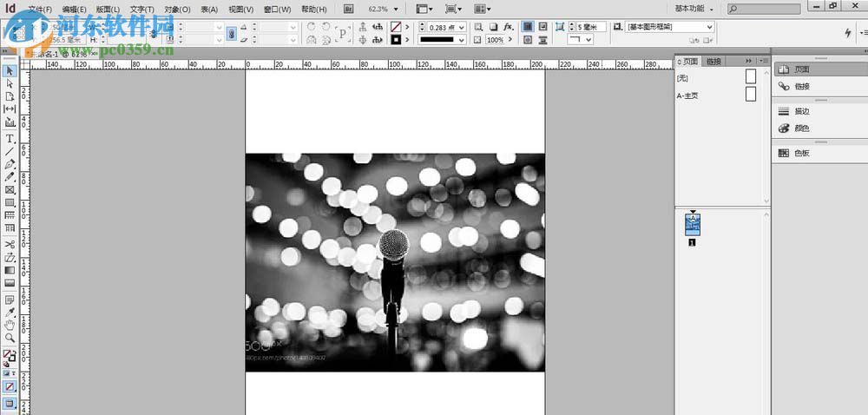Toggle the page checkbox beside [无]
This screenshot has width=868, height=415.
[751, 76]
